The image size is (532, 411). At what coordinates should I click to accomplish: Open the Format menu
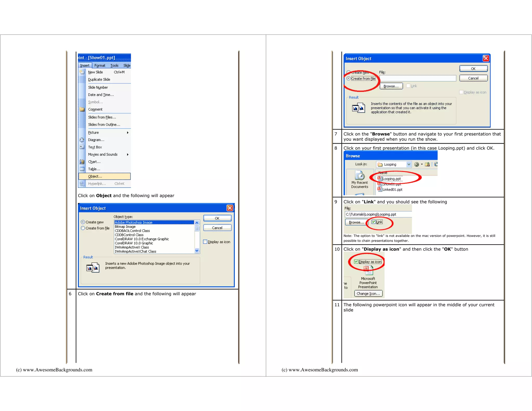click(x=100, y=65)
